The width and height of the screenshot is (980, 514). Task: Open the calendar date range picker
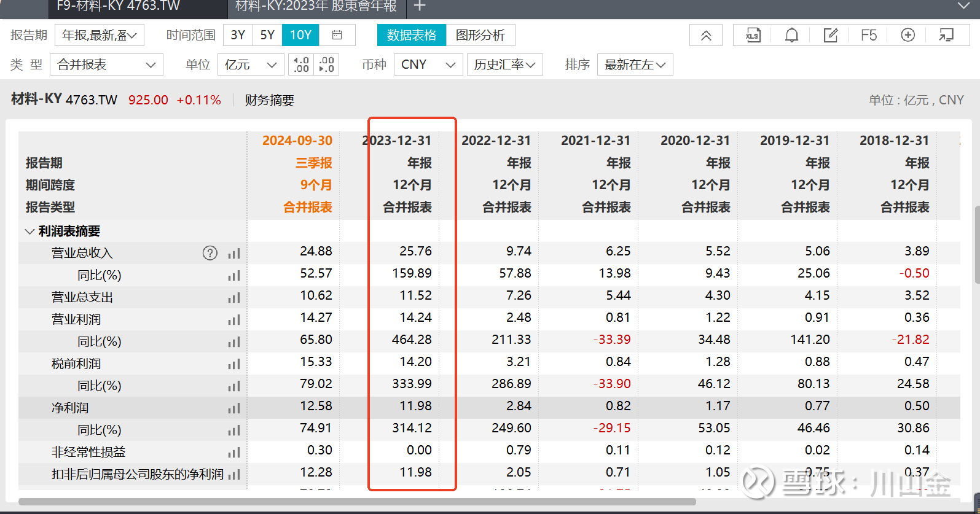tap(337, 35)
